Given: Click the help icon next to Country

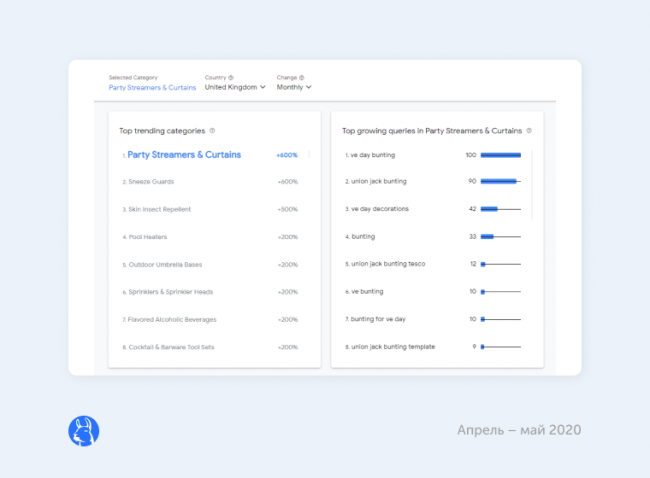Looking at the screenshot, I should click(x=231, y=77).
